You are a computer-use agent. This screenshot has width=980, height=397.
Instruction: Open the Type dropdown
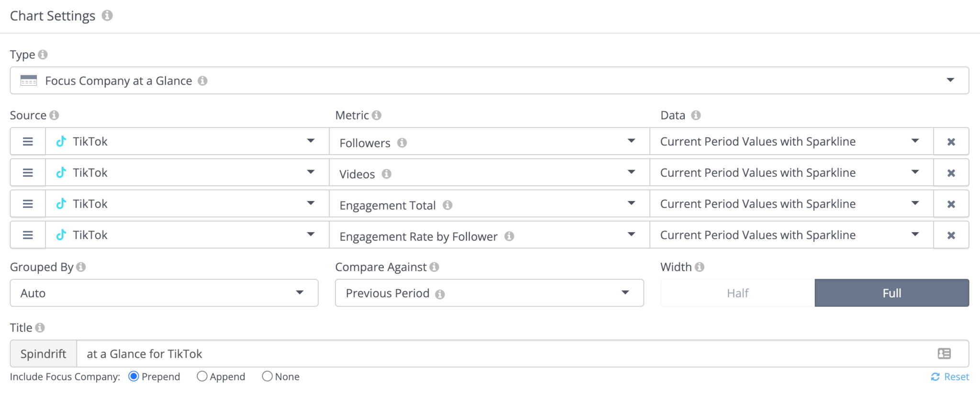(x=951, y=80)
